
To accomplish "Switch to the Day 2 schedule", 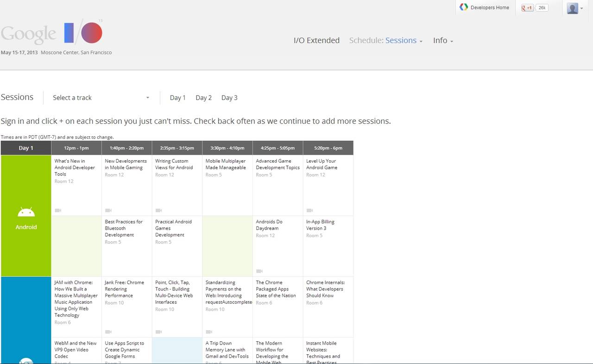I will coord(204,98).
